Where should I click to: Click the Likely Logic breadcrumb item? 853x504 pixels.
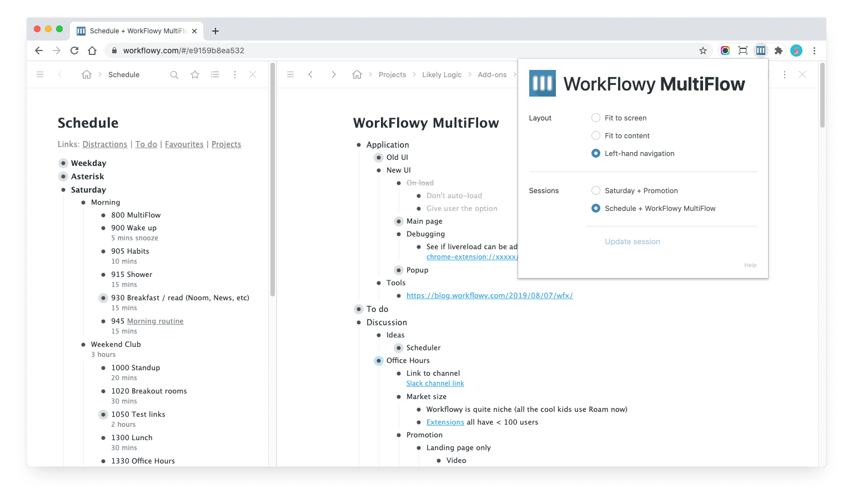pos(442,74)
